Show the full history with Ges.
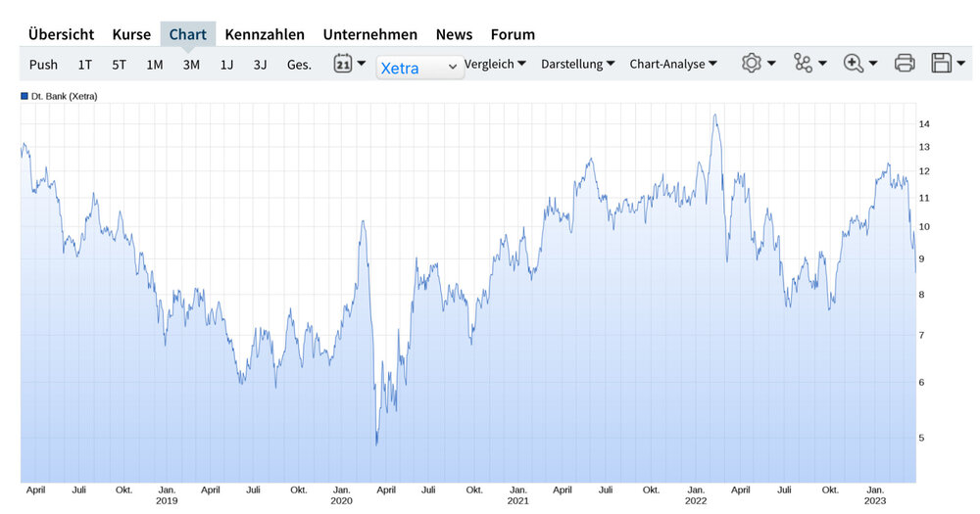Image resolution: width=980 pixels, height=514 pixels. point(299,65)
